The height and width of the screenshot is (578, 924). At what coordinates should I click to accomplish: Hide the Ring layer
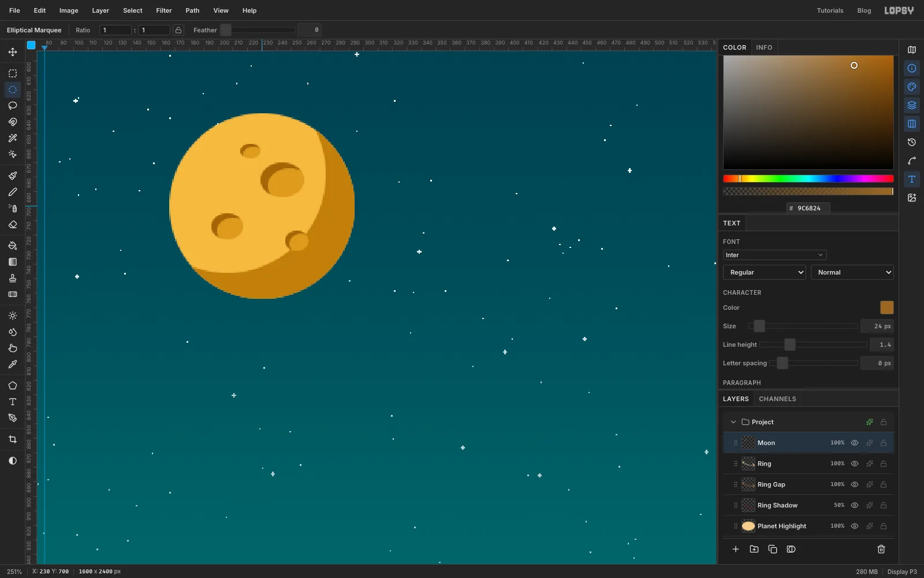click(855, 464)
